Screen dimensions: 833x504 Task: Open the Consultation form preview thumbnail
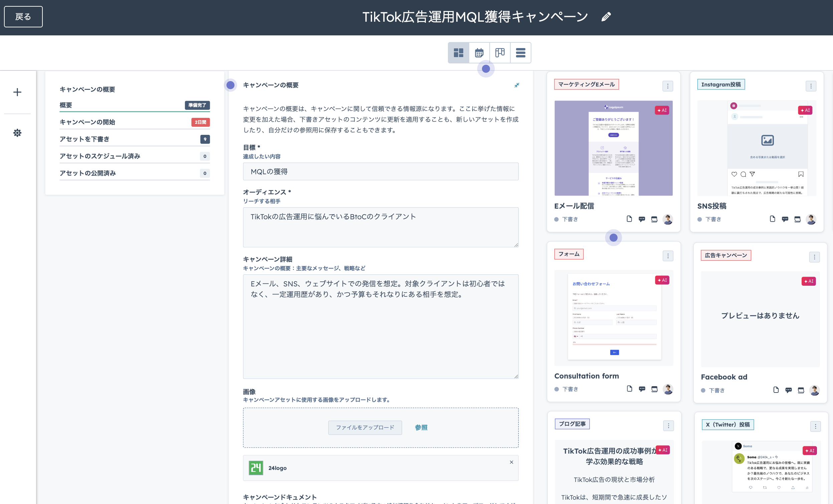(x=614, y=318)
